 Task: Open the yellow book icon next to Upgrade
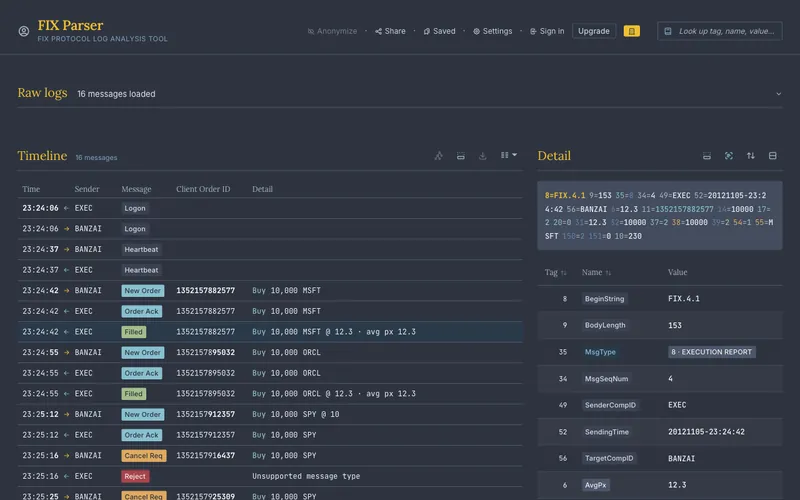coord(631,31)
